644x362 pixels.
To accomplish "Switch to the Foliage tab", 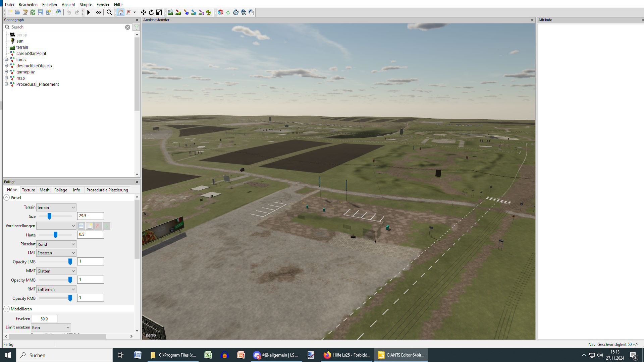I will (61, 190).
